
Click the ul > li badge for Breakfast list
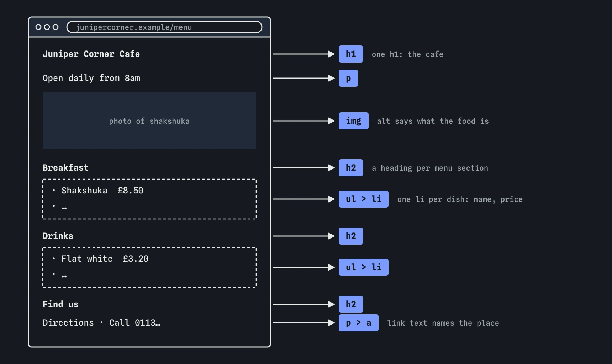(x=363, y=199)
